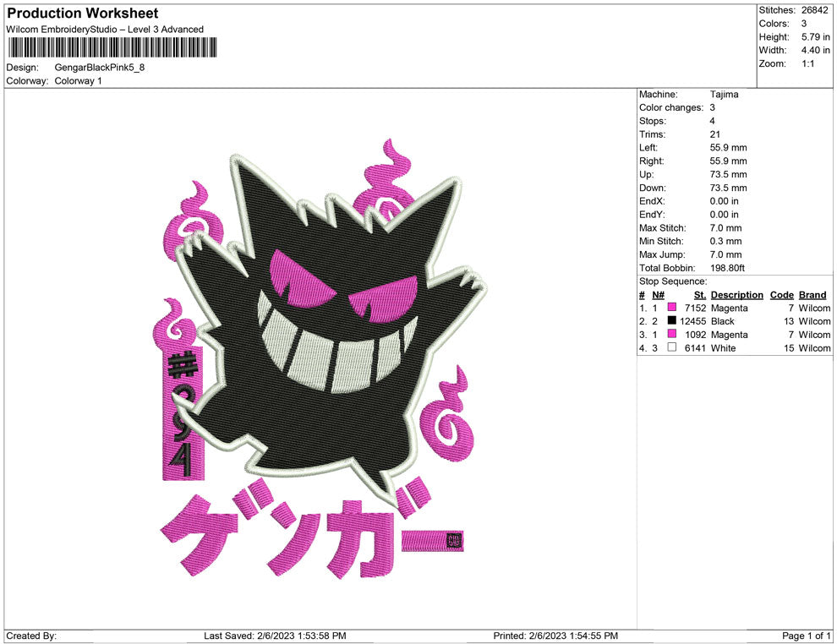Select the design name GengarBlackPink5_8
Viewport: 837px width, 644px height.
click(x=98, y=67)
